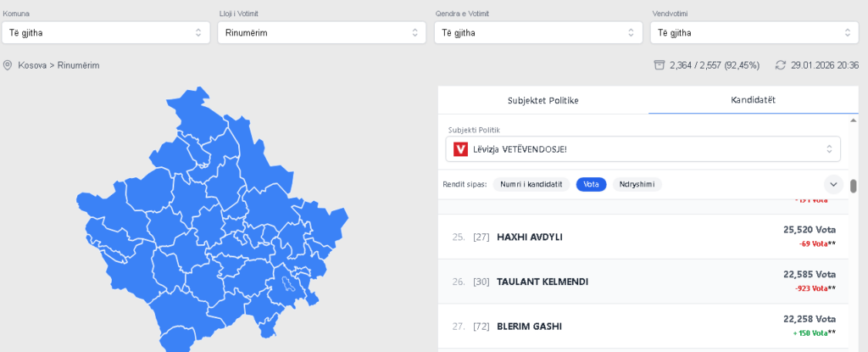Open the Komuna dropdown
Viewport: 868px width, 352px height.
[106, 33]
